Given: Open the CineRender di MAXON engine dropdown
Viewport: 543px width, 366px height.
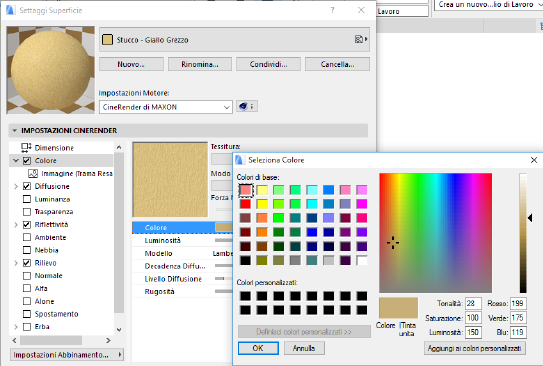Looking at the screenshot, I should (x=166, y=107).
